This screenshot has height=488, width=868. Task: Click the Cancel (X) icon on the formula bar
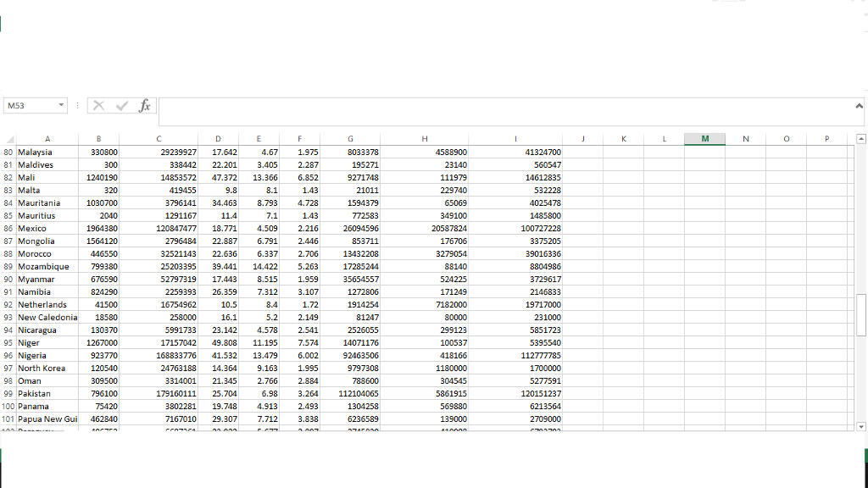[x=98, y=106]
